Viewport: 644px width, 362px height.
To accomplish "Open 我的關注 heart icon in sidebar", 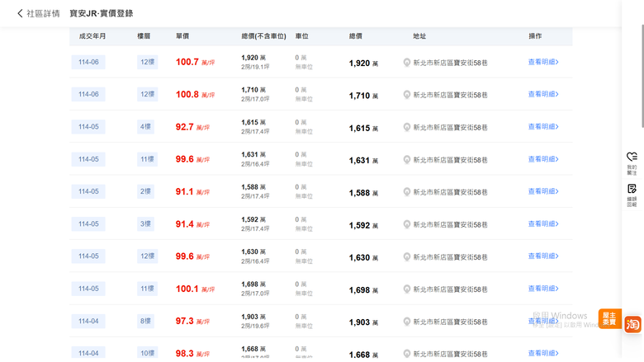I will [x=632, y=163].
